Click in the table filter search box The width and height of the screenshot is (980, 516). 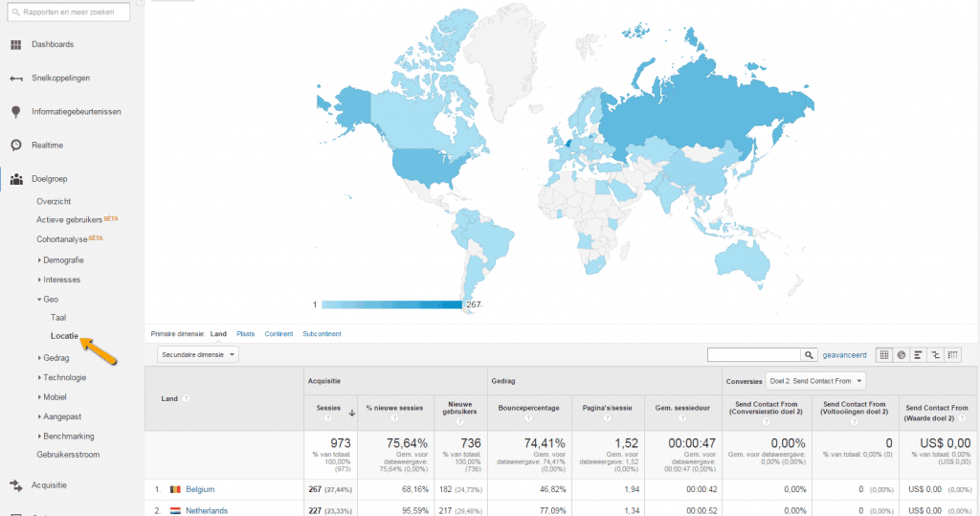(754, 354)
